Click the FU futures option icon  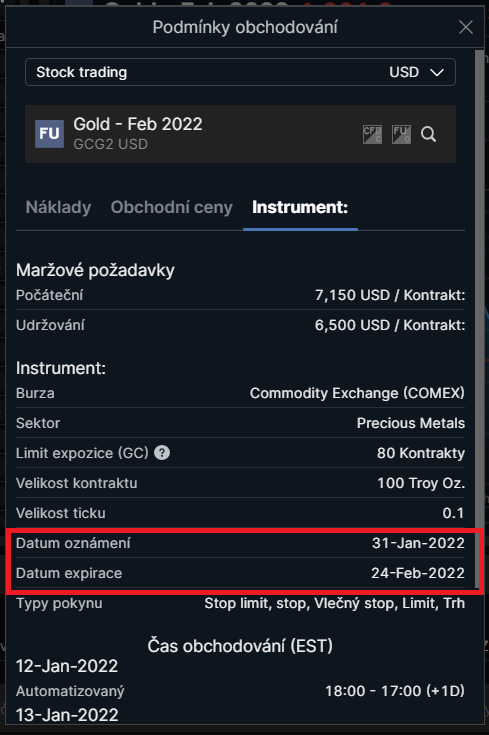click(401, 135)
